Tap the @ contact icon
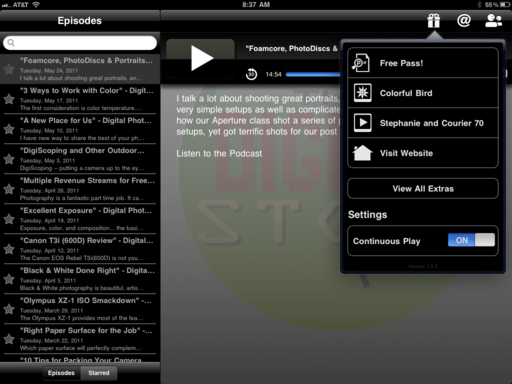Image resolution: width=512 pixels, height=384 pixels. 464,21
